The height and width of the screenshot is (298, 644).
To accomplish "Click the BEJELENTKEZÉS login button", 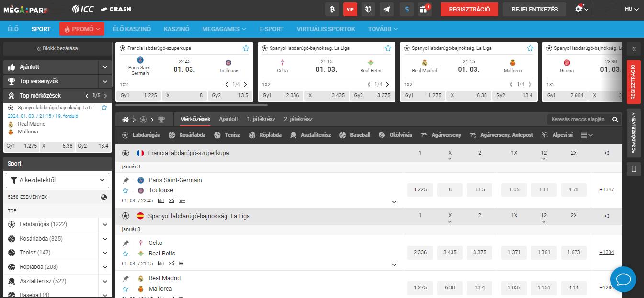I will click(x=534, y=9).
